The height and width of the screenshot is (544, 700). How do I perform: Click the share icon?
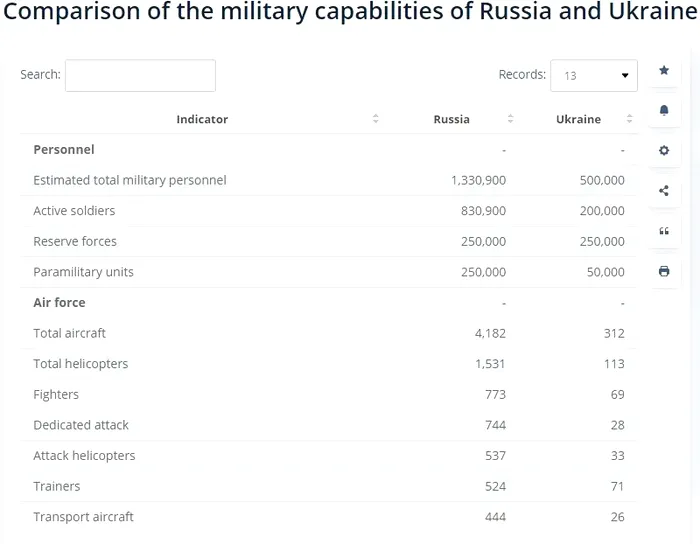pos(664,191)
